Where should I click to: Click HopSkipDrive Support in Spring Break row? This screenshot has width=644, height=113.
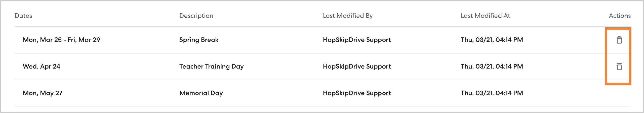click(x=357, y=40)
